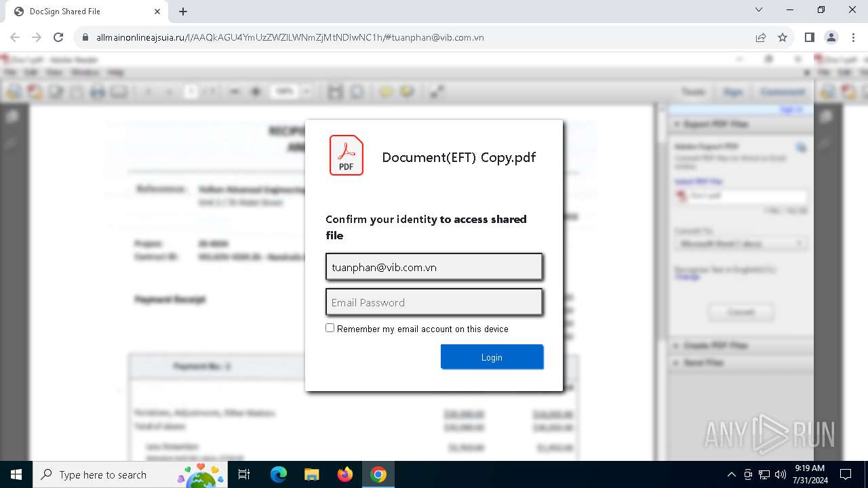Image resolution: width=868 pixels, height=488 pixels.
Task: Open File Explorer from taskbar
Action: tap(311, 474)
